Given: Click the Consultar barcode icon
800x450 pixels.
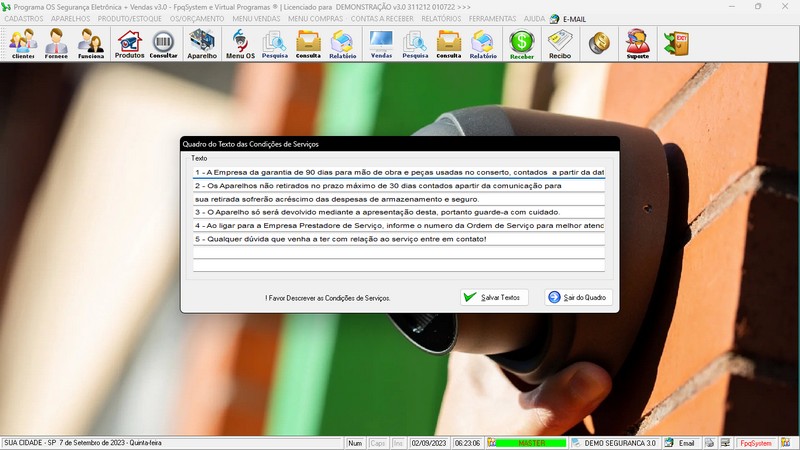Looking at the screenshot, I should pos(163,44).
